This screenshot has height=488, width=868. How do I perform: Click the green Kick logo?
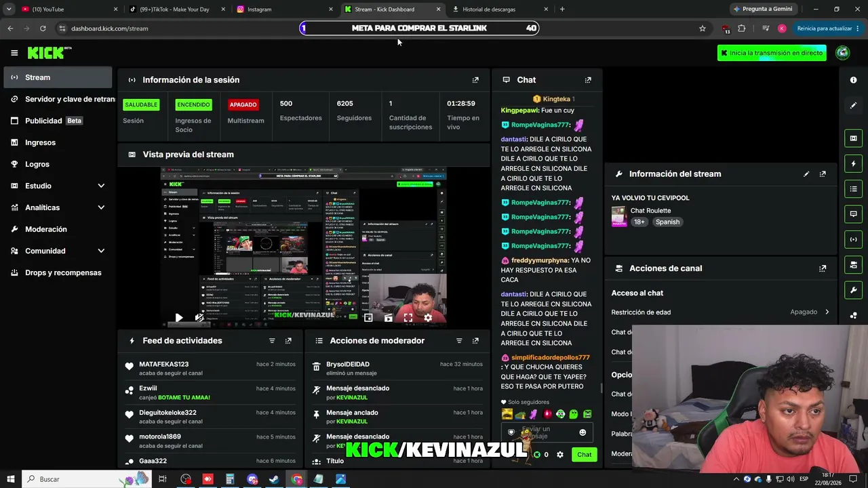(x=49, y=53)
